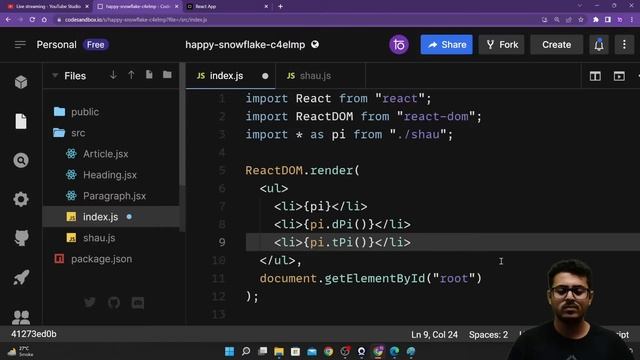Screen dimensions: 640x360
Task: Click the hamburger menu icon
Action: coord(20,44)
